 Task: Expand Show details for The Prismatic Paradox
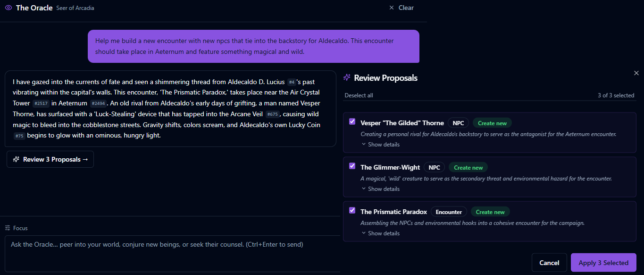click(380, 233)
